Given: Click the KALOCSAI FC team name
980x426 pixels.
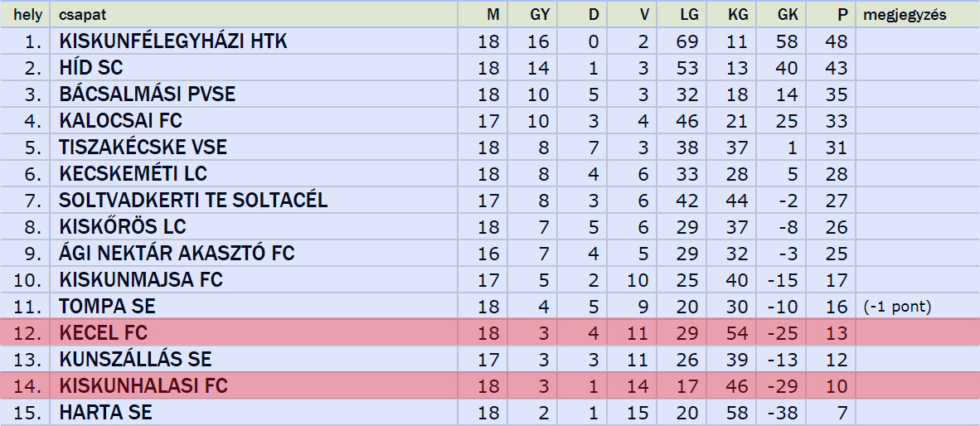Looking at the screenshot, I should pos(120,120).
